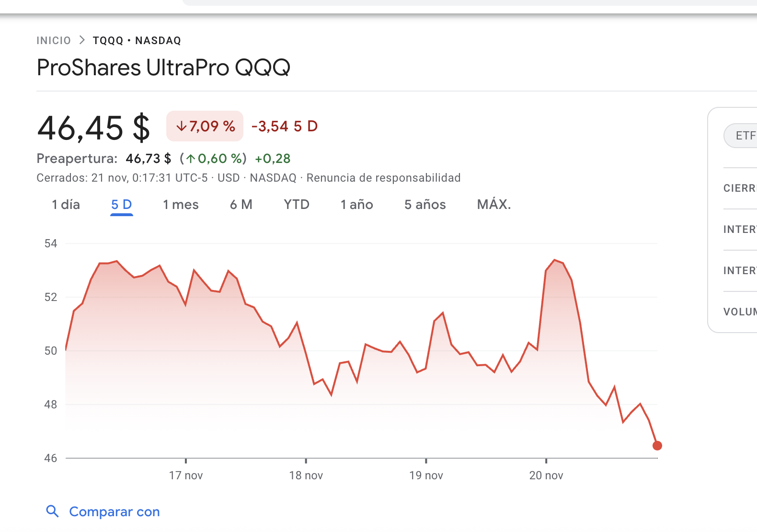Screen dimensions: 757x532
Task: Select the MÁX. time range
Action: tap(494, 205)
